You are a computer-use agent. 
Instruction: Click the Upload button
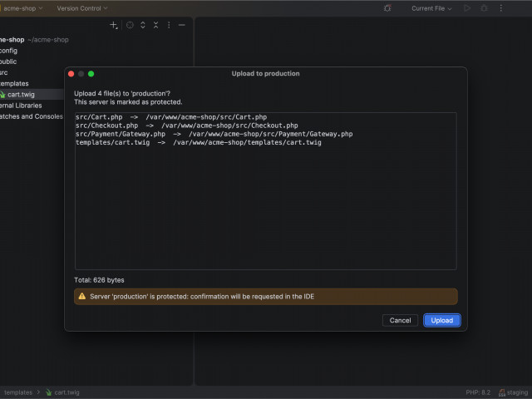[x=441, y=320]
